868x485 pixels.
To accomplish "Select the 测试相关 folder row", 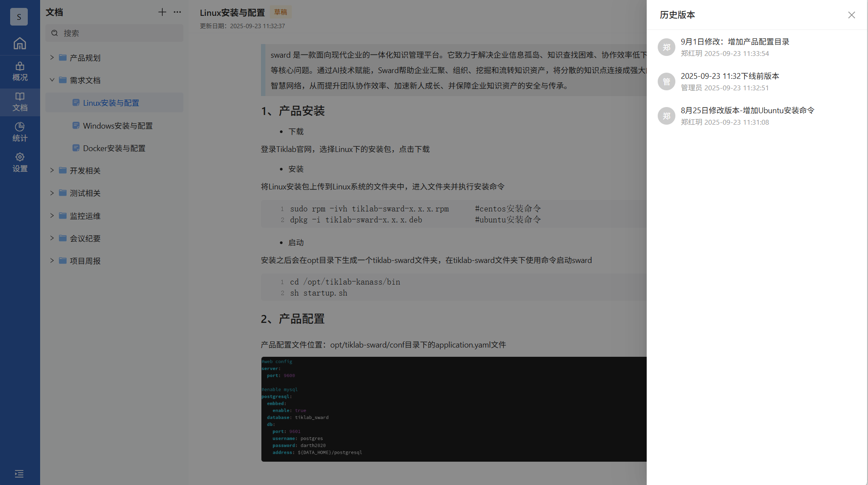I will 114,193.
